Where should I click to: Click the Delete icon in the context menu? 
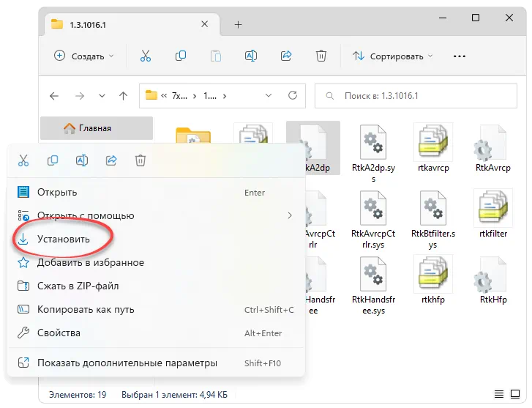pyautogui.click(x=141, y=160)
